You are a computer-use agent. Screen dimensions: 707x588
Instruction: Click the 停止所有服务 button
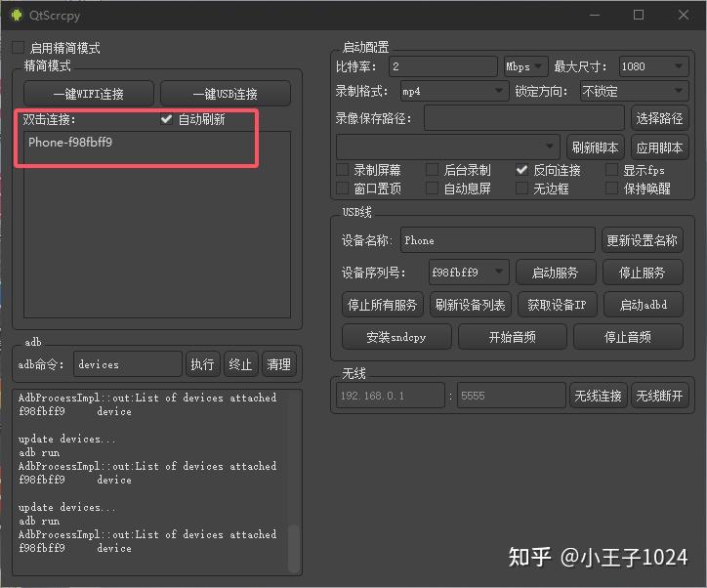[382, 305]
